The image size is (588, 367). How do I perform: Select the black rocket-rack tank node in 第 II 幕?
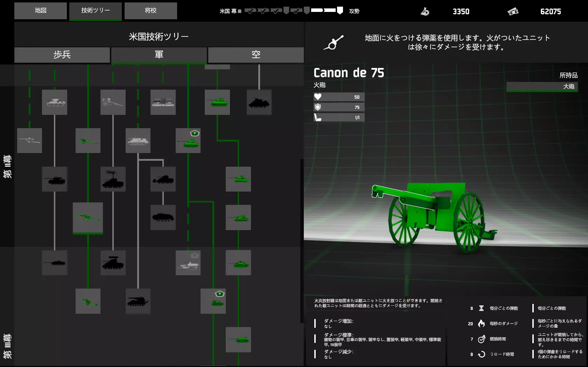click(x=113, y=179)
